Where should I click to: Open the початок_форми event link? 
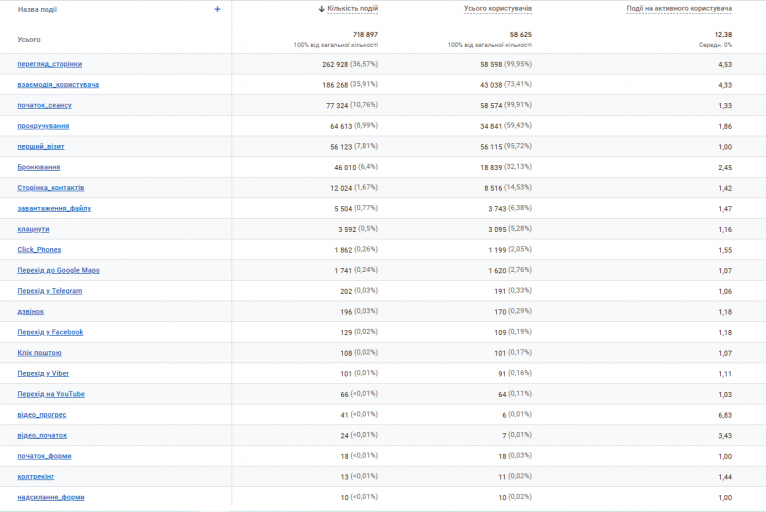coord(44,456)
